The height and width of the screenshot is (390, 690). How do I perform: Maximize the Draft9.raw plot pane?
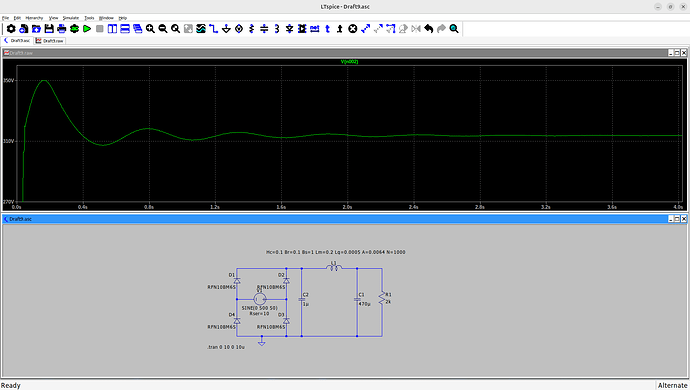(677, 53)
